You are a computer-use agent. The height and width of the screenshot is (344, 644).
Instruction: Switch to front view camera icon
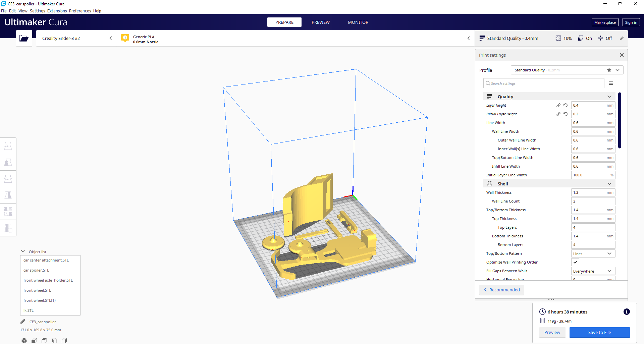point(34,340)
